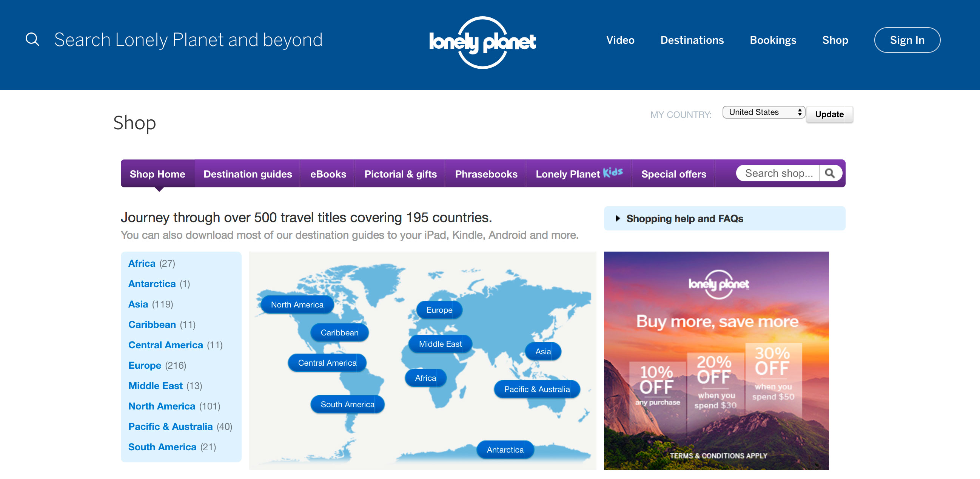This screenshot has height=479, width=980.
Task: Click the Caribbean link in sidebar list
Action: click(152, 325)
